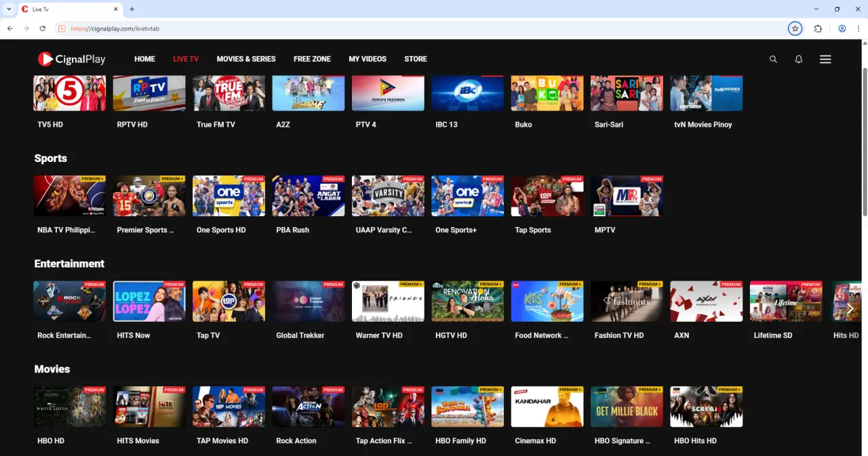This screenshot has height=456, width=868.
Task: Open the A2Z channel thumbnail
Action: (309, 93)
